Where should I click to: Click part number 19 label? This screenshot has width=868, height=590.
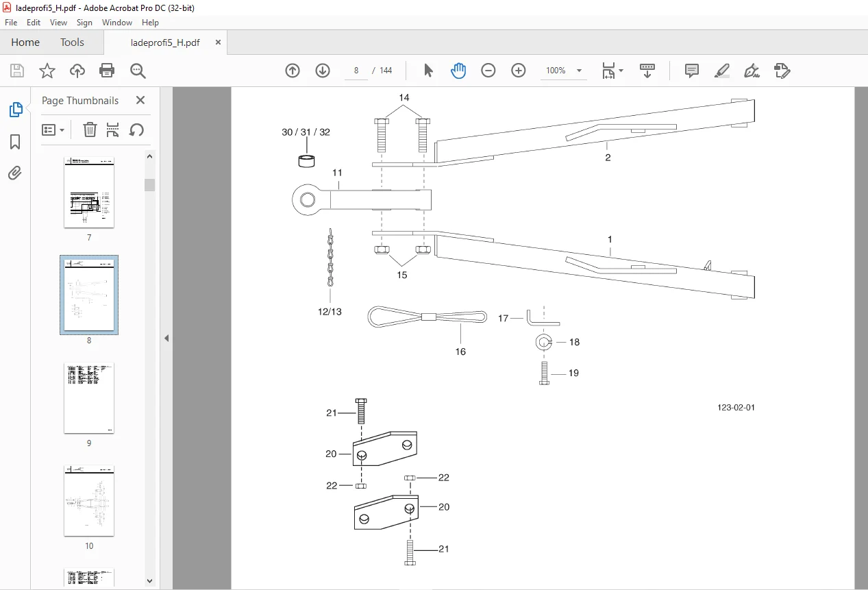pos(573,373)
